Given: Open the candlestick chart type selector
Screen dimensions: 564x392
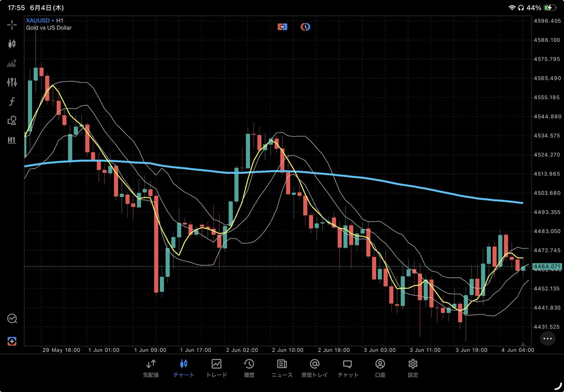Looking at the screenshot, I should pyautogui.click(x=12, y=44).
